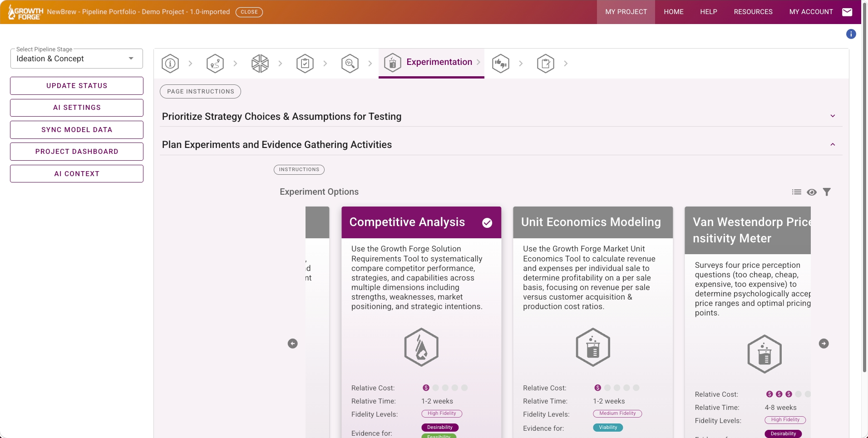Click the beaker icon in Experimentation tab

tap(393, 63)
